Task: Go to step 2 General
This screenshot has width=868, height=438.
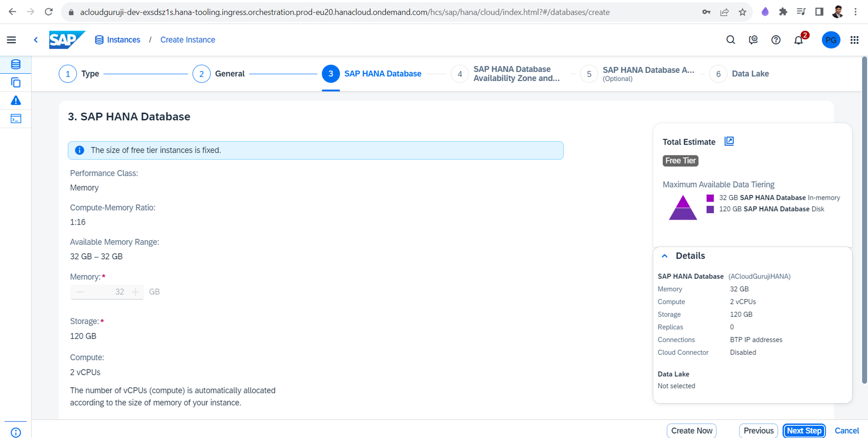Action: point(201,74)
